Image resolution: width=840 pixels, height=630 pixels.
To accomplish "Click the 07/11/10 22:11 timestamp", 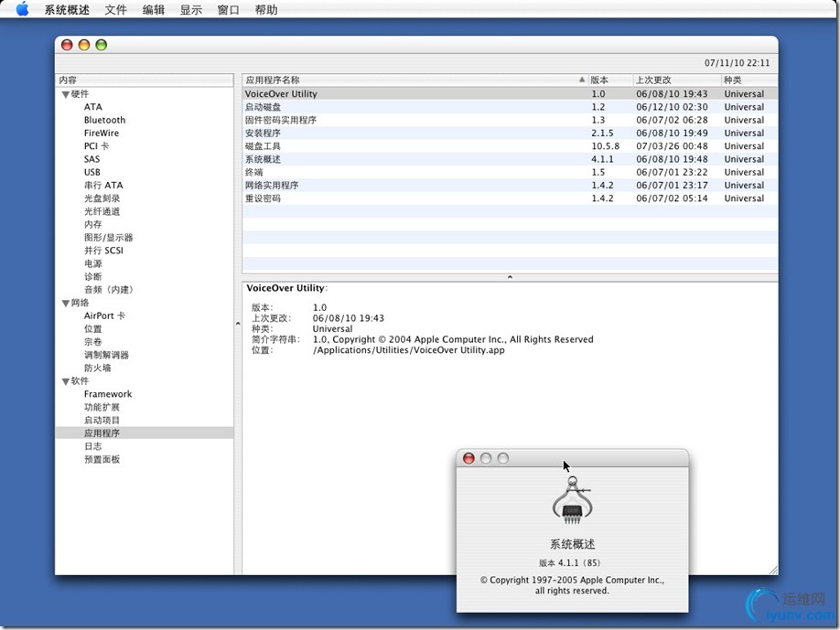I will (738, 63).
